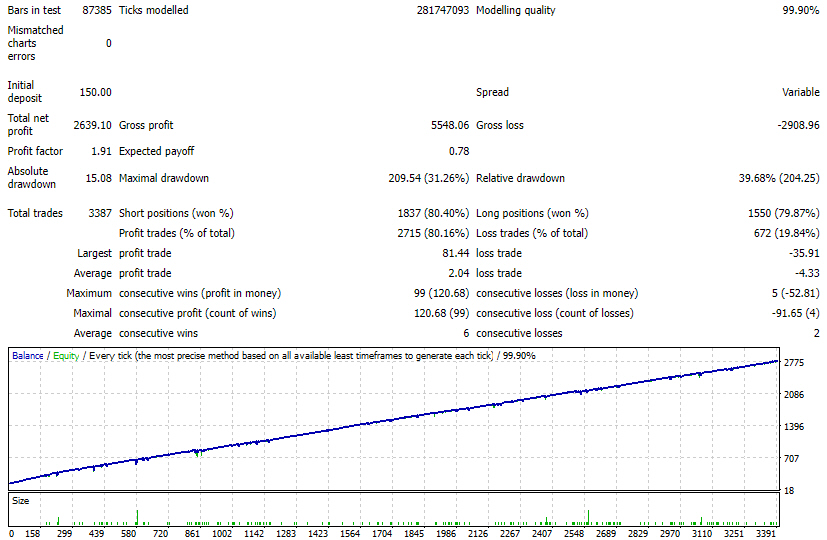The image size is (827, 540).
Task: Click the Gross profit value 5548.06
Action: 450,125
